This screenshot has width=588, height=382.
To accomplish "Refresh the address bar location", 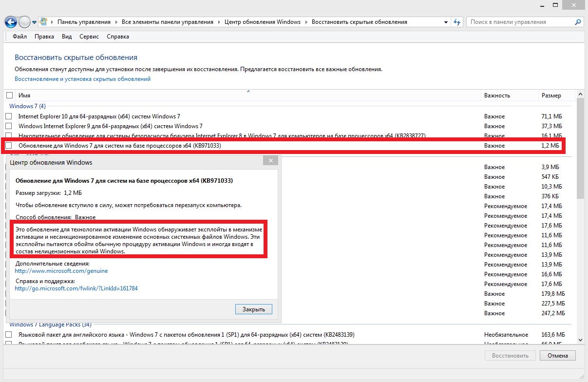I will (457, 22).
